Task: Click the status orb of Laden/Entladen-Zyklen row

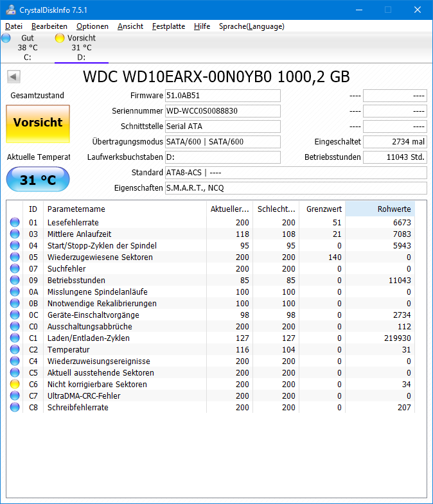Action: 15,338
